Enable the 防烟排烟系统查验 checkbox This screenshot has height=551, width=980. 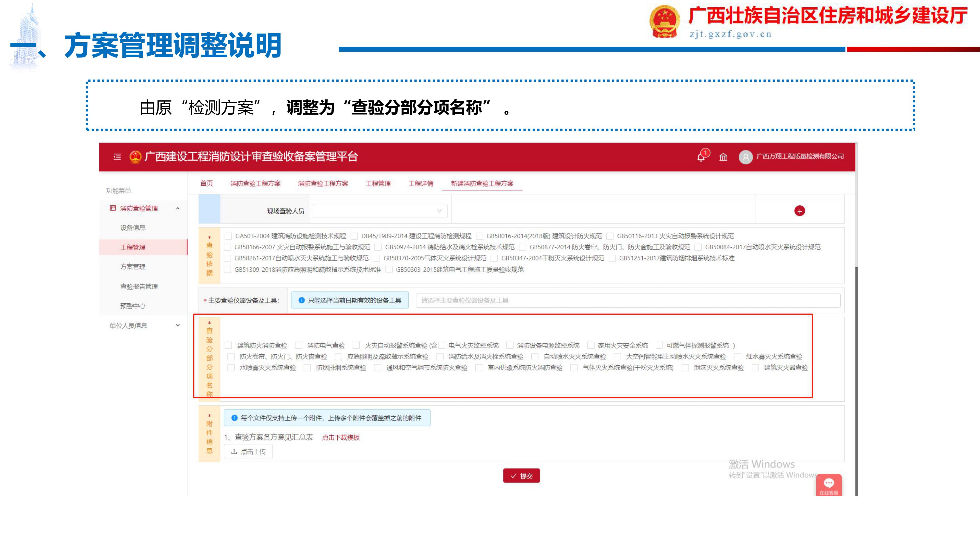[x=307, y=368]
